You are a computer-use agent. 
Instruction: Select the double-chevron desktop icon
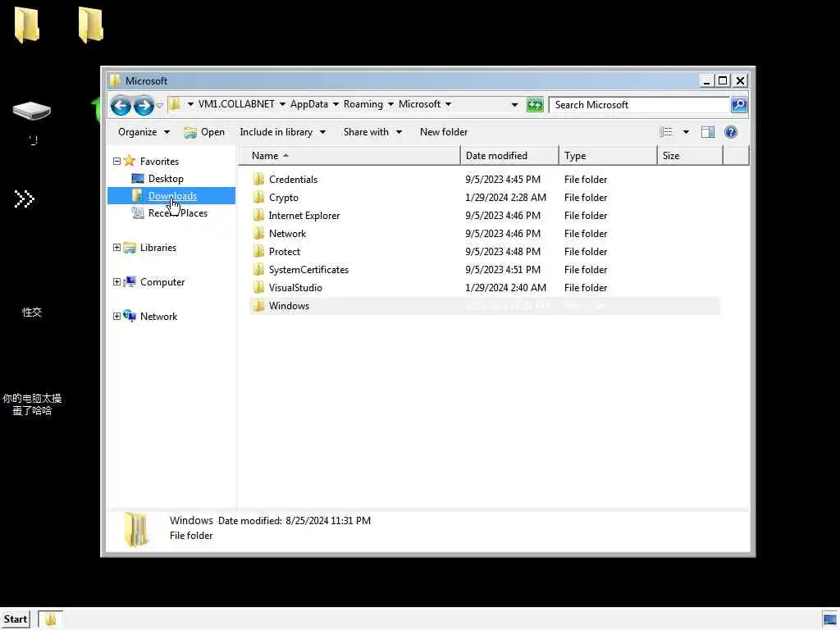[x=24, y=199]
